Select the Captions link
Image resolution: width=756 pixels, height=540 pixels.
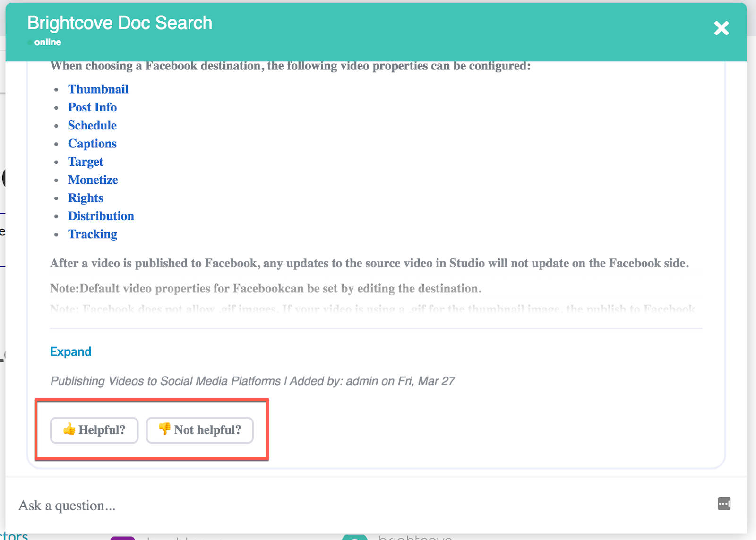[x=92, y=144]
